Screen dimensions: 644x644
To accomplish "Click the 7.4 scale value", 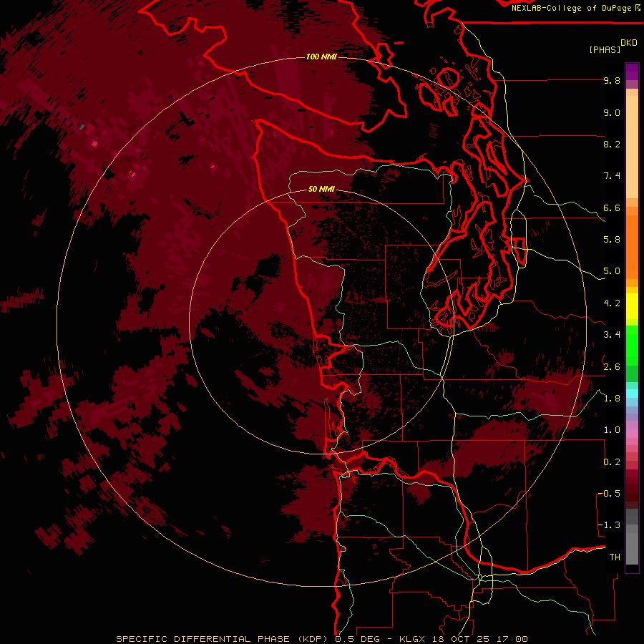I will [x=612, y=176].
